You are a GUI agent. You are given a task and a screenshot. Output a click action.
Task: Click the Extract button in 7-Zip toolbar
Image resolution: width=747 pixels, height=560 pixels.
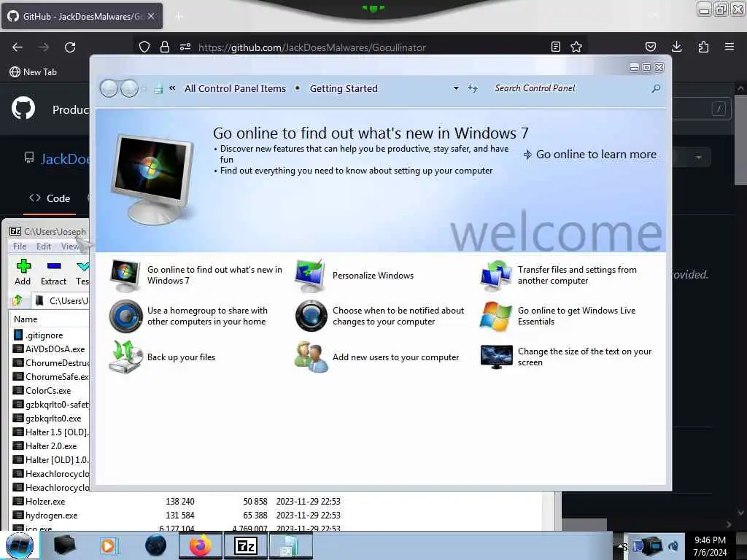tap(53, 272)
